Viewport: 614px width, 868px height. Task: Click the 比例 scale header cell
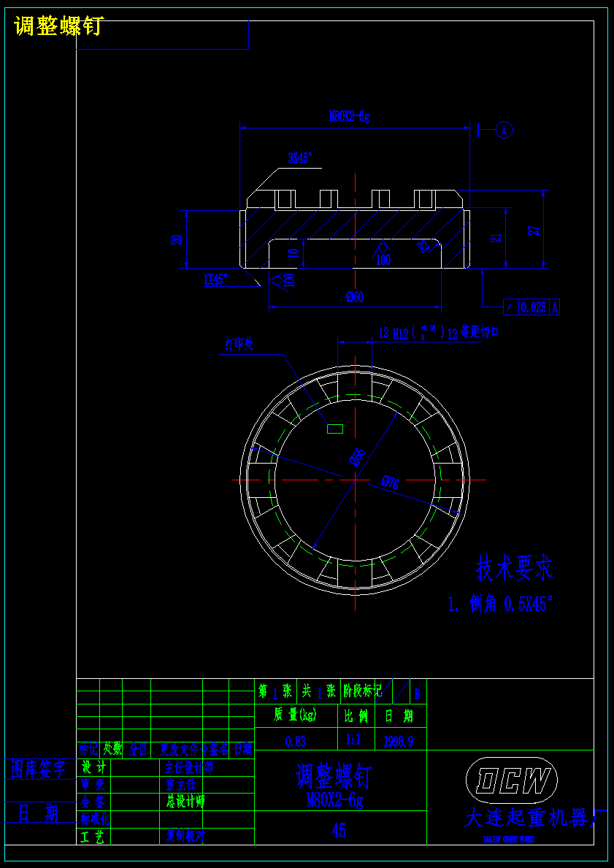pyautogui.click(x=356, y=715)
